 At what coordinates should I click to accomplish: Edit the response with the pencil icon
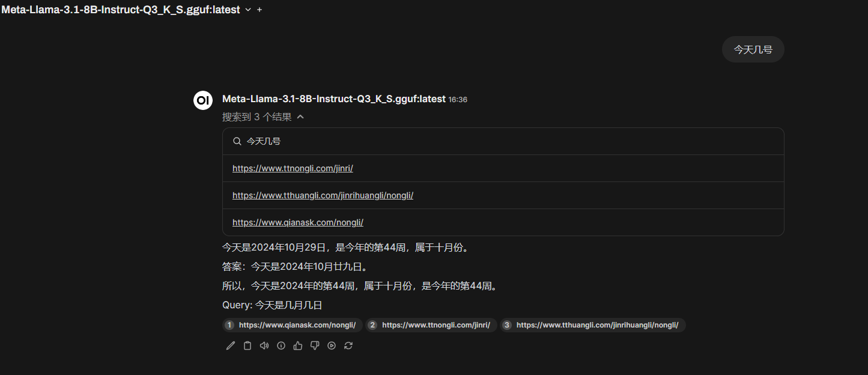230,346
